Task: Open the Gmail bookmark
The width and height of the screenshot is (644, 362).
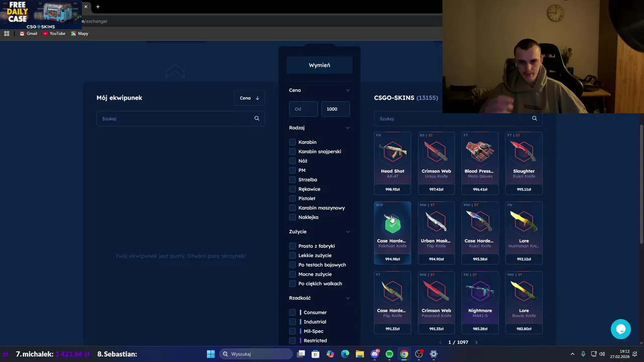Action: tap(28, 34)
